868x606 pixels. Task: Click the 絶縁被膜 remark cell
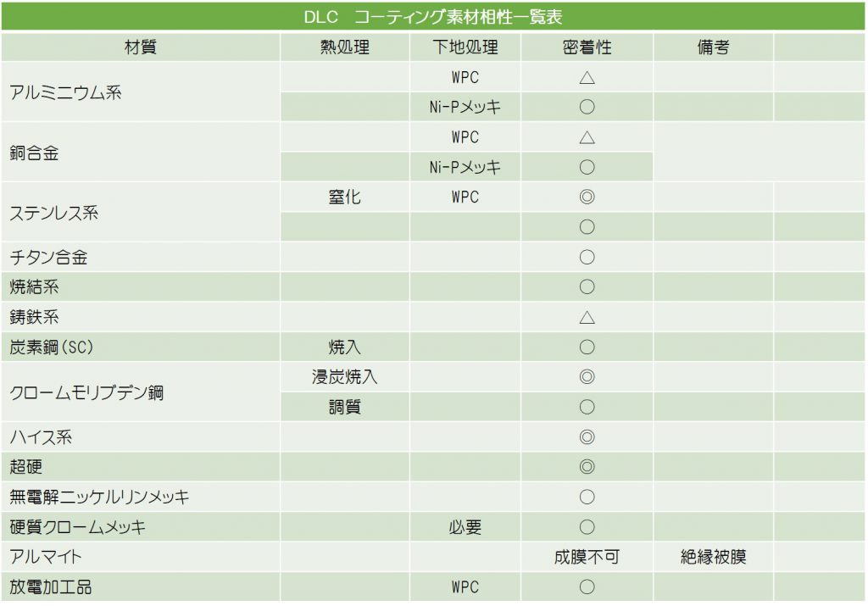click(x=713, y=557)
